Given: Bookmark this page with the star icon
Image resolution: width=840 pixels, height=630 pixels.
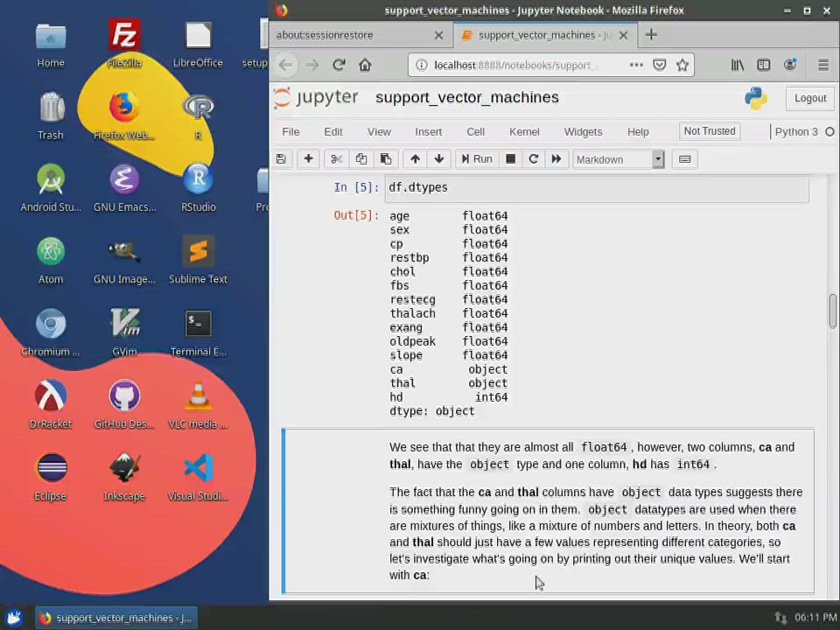Looking at the screenshot, I should [x=682, y=65].
